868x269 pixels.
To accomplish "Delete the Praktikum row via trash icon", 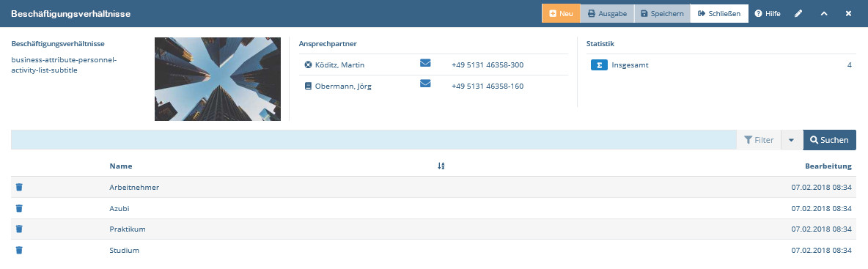I will tap(19, 229).
